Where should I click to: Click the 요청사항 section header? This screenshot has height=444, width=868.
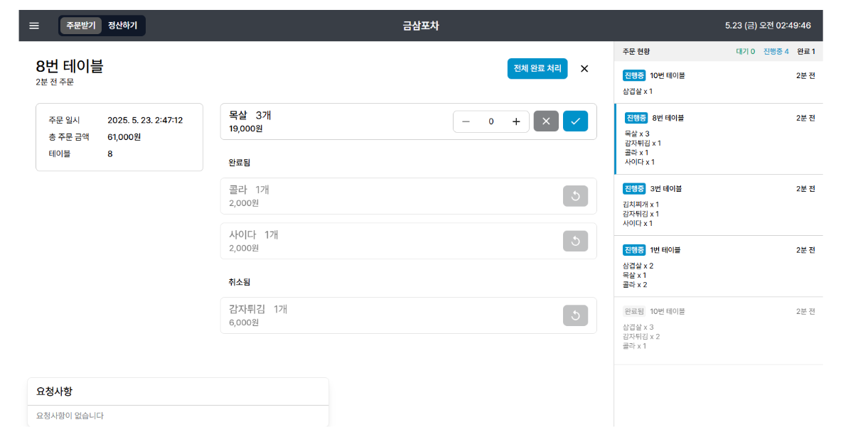point(54,391)
